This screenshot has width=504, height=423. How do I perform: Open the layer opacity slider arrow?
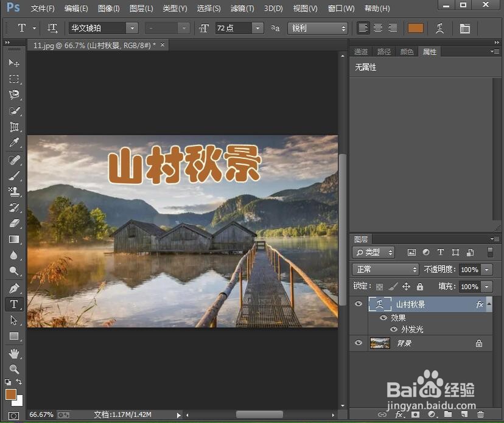[486, 270]
